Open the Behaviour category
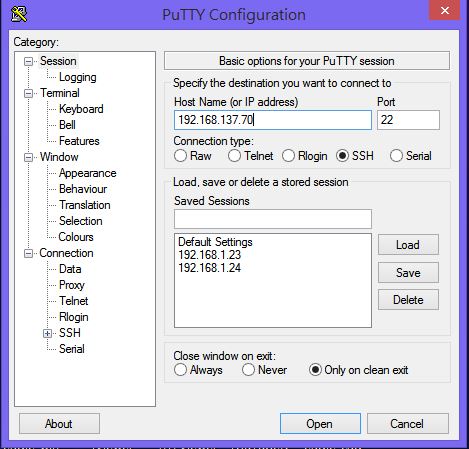The width and height of the screenshot is (469, 449). [83, 189]
